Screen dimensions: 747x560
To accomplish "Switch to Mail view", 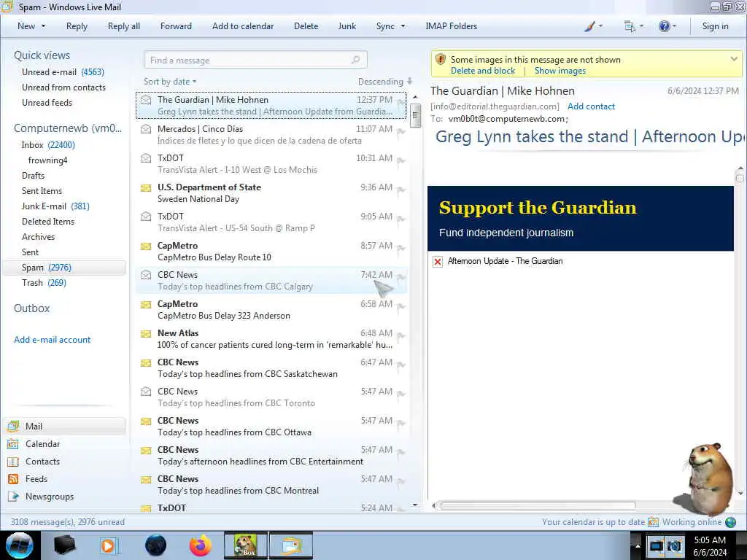I will [65, 426].
